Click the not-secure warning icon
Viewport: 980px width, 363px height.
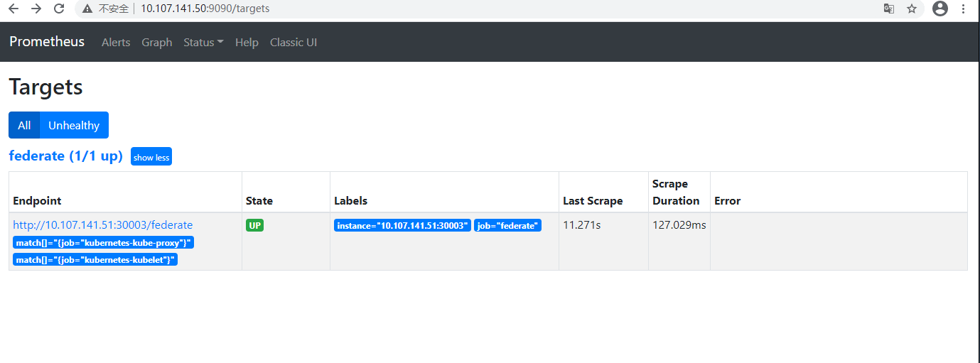point(87,9)
